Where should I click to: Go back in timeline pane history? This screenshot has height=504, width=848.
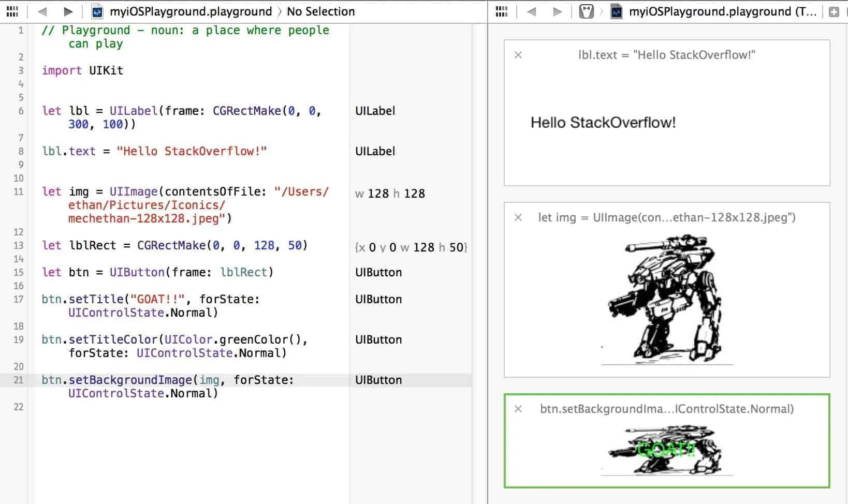531,11
